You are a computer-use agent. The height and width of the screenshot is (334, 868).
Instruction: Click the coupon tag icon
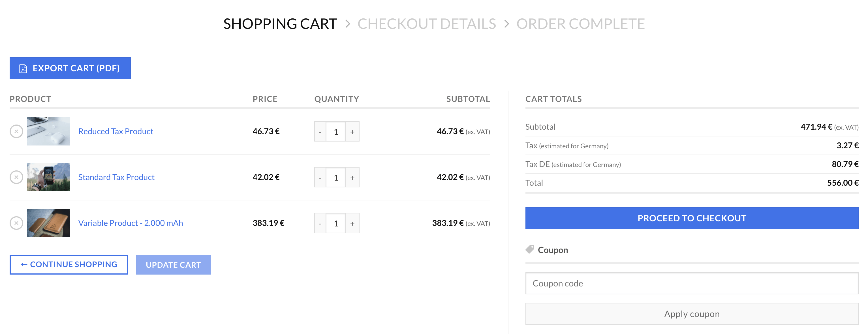[530, 250]
